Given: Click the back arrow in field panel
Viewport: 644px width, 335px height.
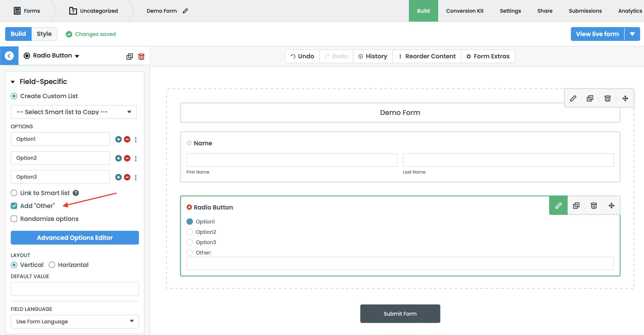Looking at the screenshot, I should (x=9, y=56).
